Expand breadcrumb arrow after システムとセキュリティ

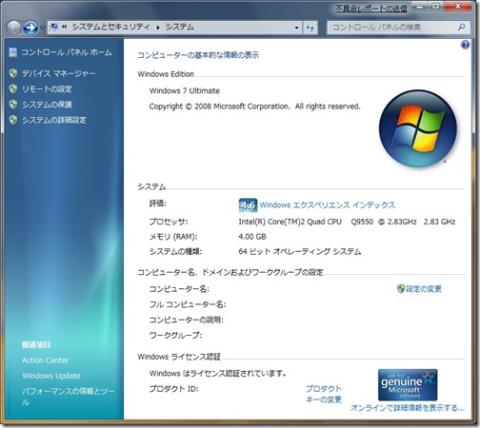point(158,27)
